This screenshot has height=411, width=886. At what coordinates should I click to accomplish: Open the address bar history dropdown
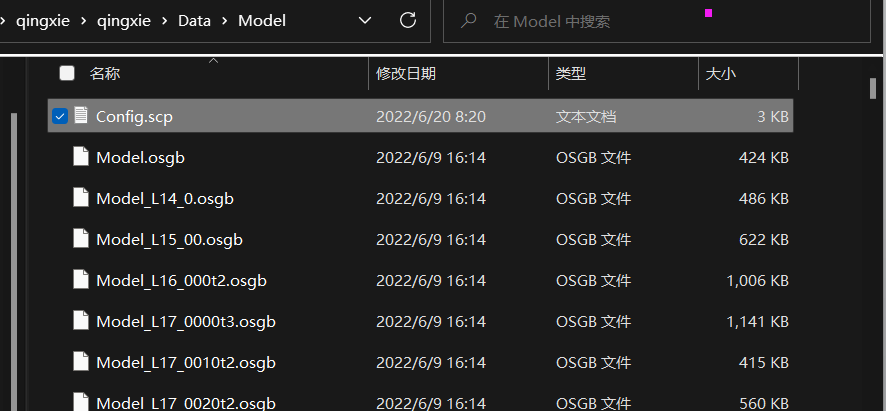365,21
